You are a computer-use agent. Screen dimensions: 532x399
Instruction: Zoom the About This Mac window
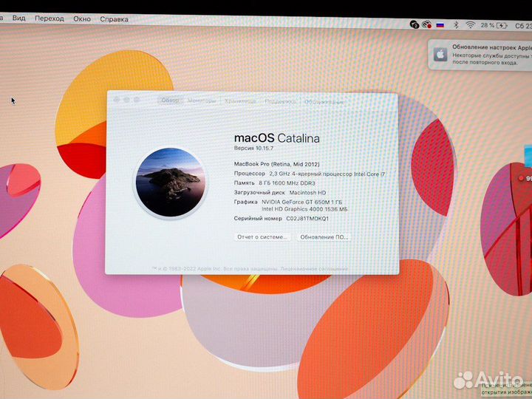pos(137,100)
